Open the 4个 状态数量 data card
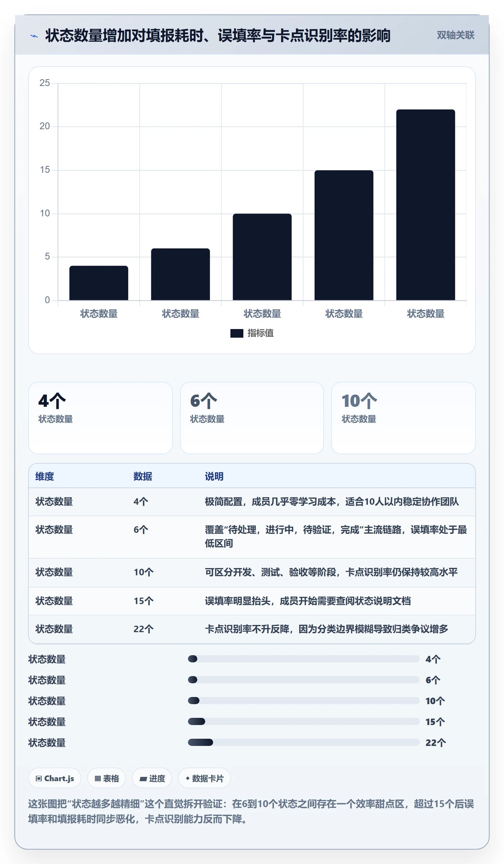This screenshot has height=864, width=504. point(100,418)
